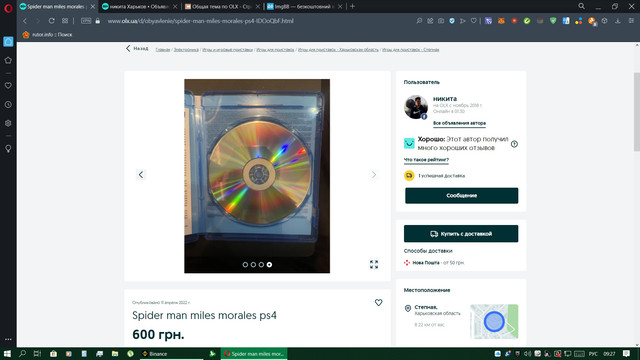Open rating info icon

(514, 144)
